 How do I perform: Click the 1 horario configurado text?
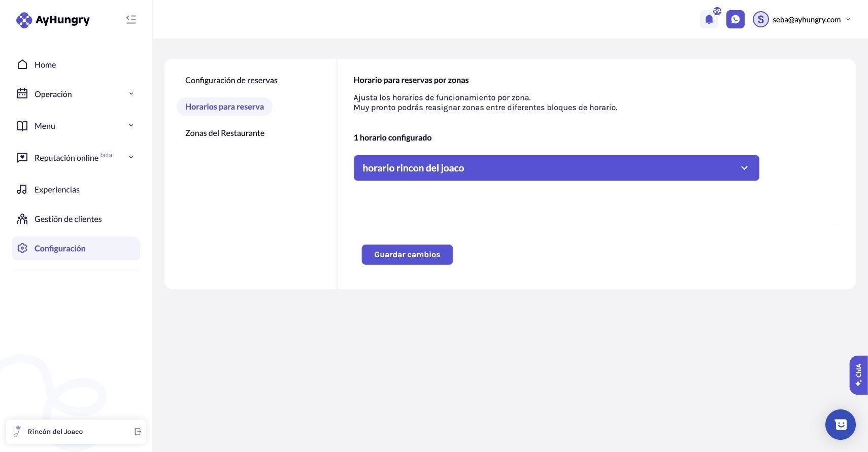click(x=392, y=137)
